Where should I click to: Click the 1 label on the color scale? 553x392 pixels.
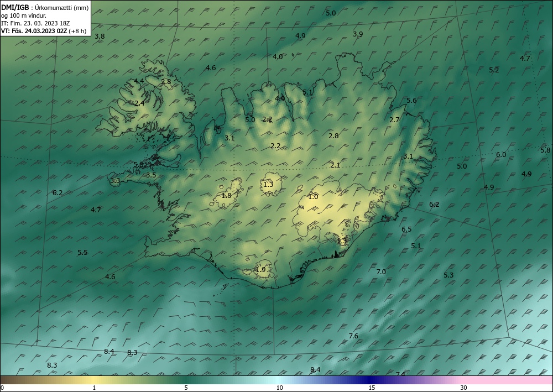point(94,388)
